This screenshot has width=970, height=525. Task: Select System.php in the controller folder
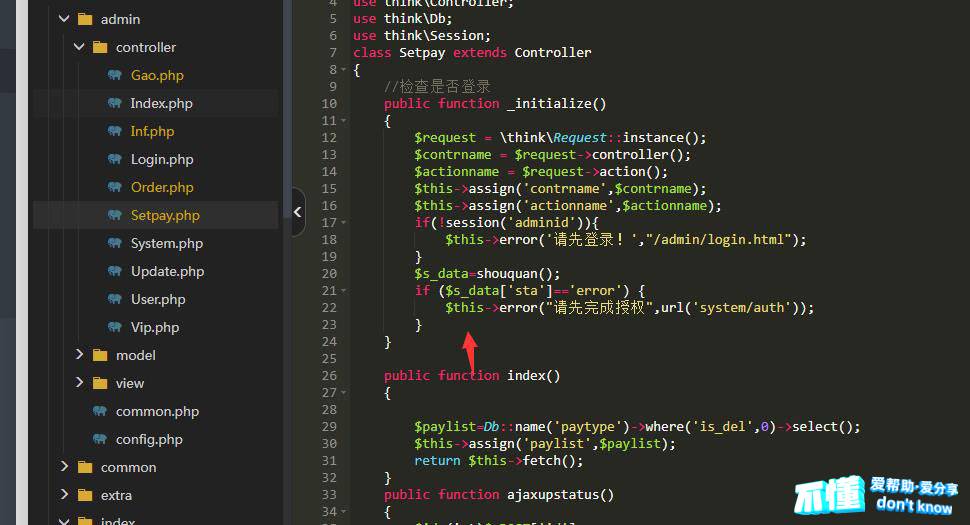pyautogui.click(x=166, y=243)
